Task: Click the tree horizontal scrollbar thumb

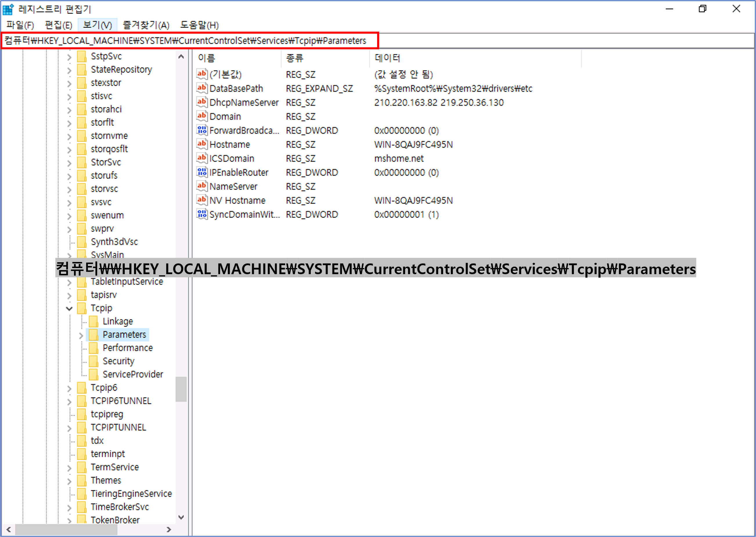Action: tap(66, 529)
